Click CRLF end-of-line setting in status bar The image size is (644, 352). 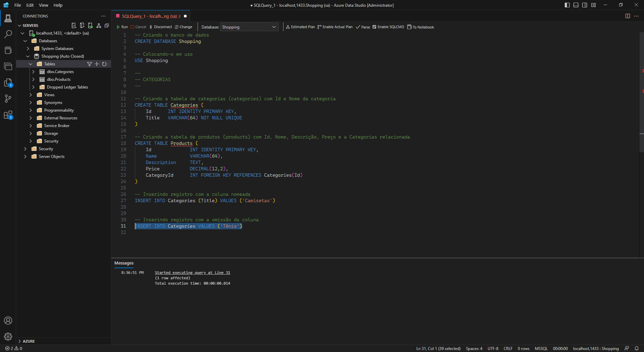(508, 349)
